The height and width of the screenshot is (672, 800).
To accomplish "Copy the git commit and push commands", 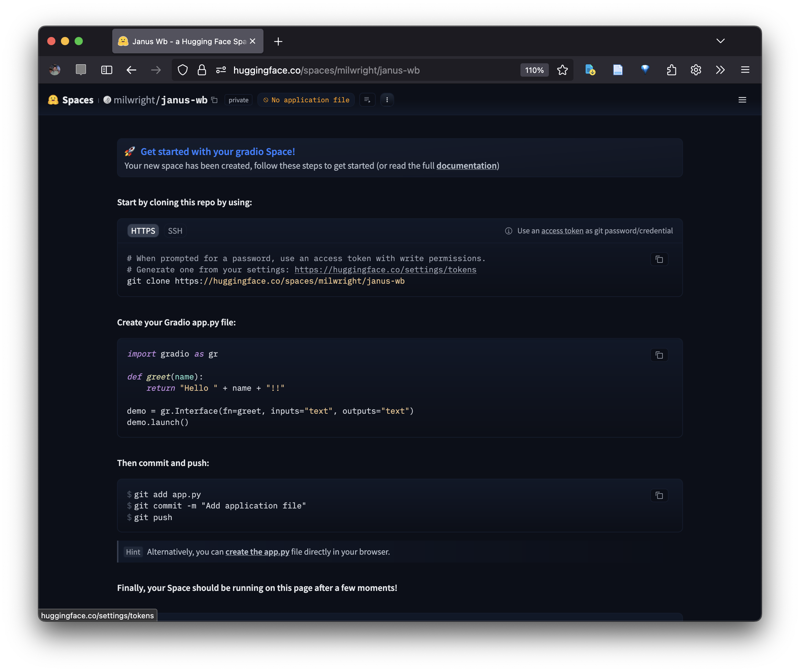I will click(x=659, y=495).
